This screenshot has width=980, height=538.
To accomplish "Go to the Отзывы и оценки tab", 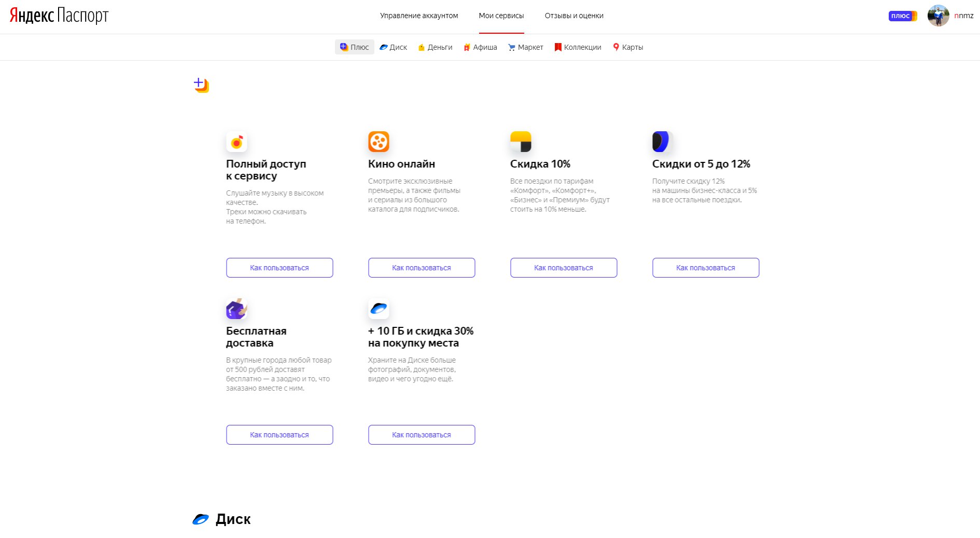I will [x=574, y=16].
